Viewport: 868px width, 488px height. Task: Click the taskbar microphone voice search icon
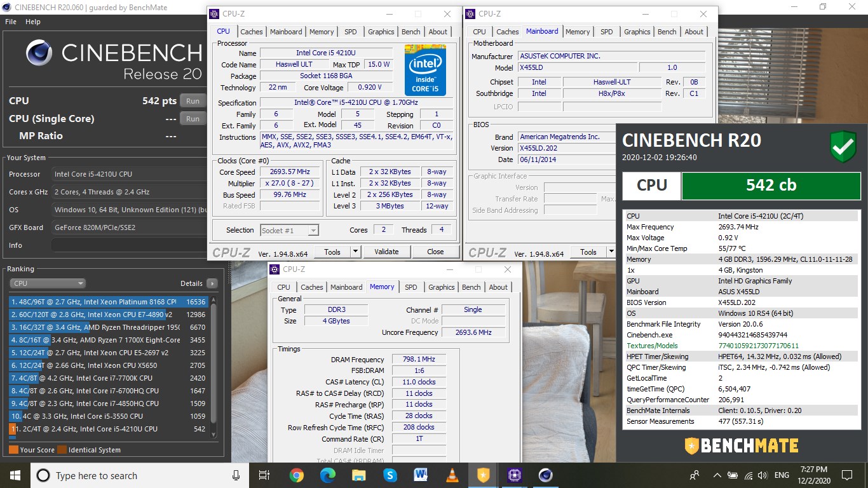(236, 475)
